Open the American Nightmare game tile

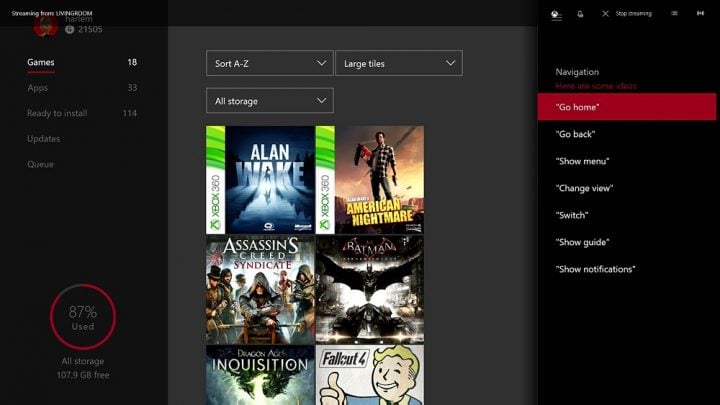(370, 180)
